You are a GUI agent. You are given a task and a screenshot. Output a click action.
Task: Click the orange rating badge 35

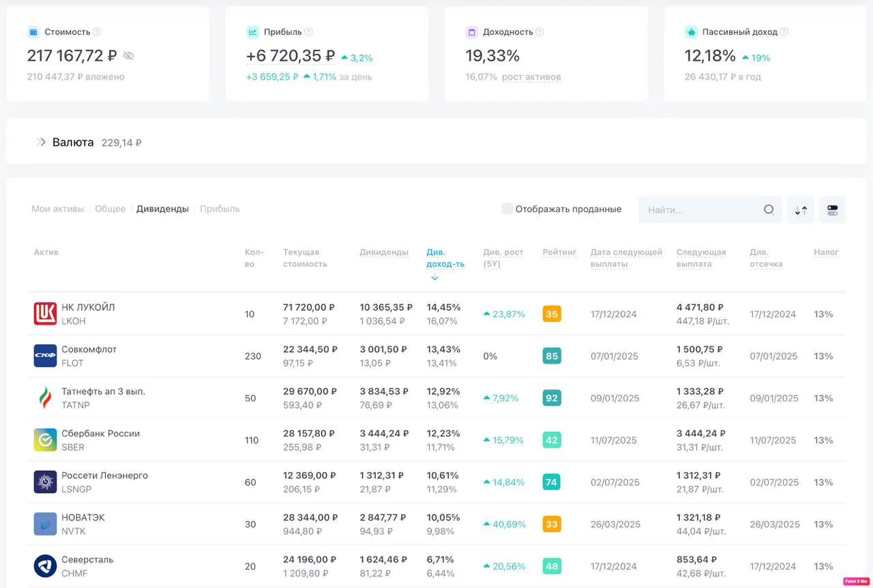[x=552, y=314]
